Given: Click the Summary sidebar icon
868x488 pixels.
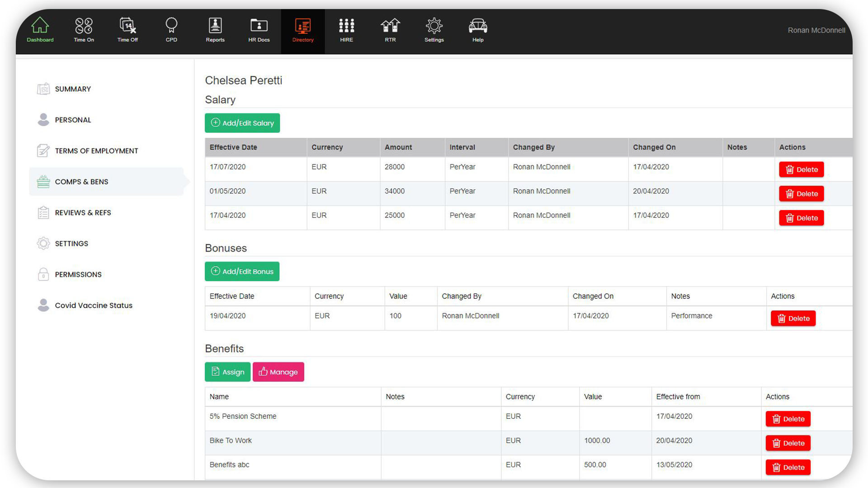Looking at the screenshot, I should pyautogui.click(x=43, y=89).
